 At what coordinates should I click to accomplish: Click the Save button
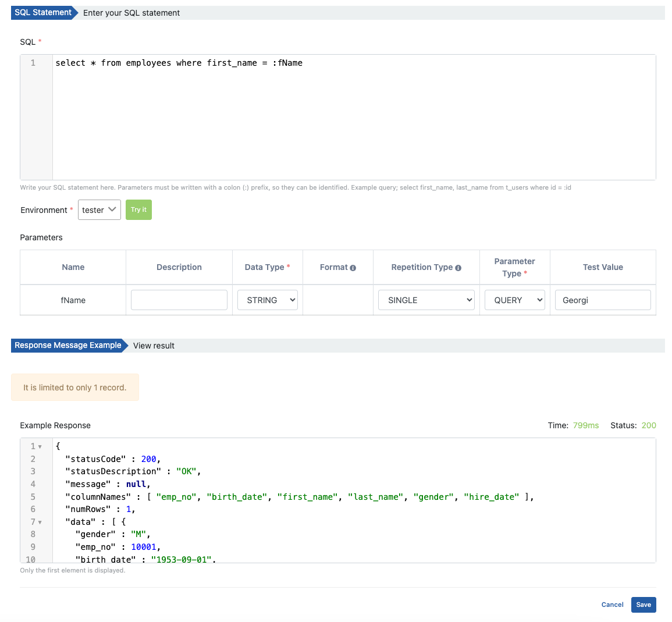pyautogui.click(x=643, y=605)
